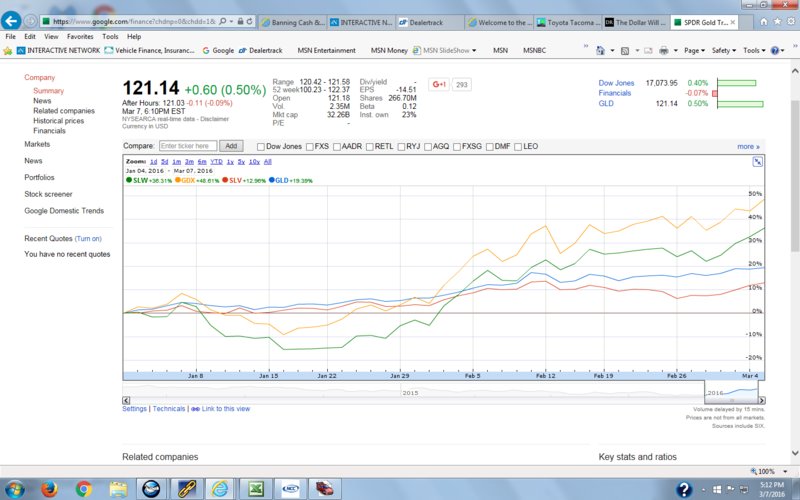
Task: Click the Add compare button
Action: coord(231,146)
